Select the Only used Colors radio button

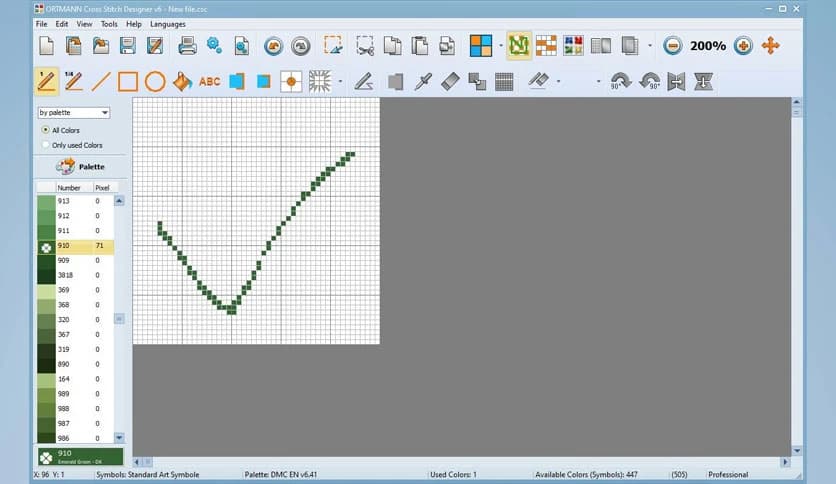pyautogui.click(x=45, y=145)
